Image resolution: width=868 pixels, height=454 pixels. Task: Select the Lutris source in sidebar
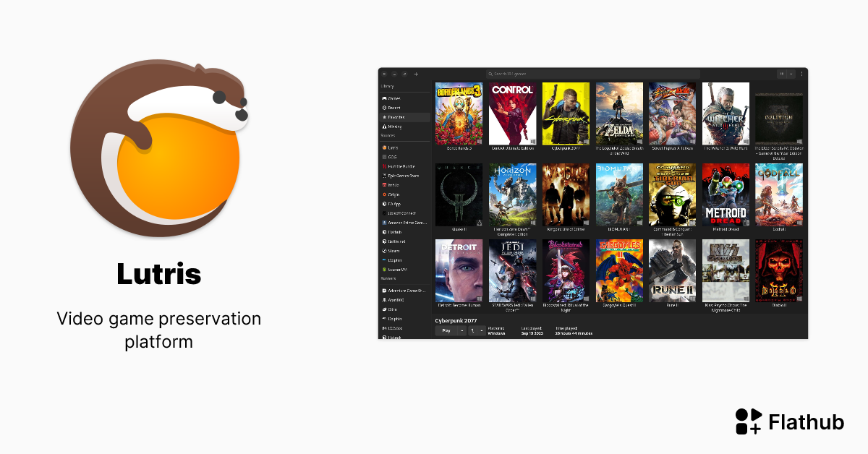coord(405,147)
